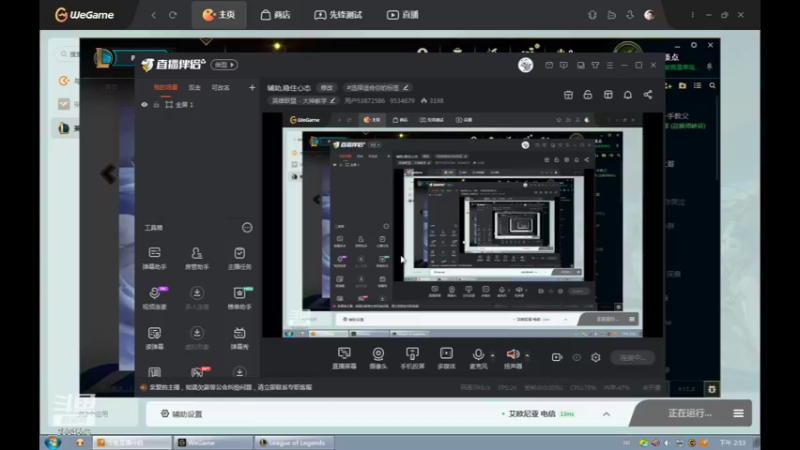Viewport: 800px width, 450px height.
Task: Click the WeGame user avatar at top right
Action: pyautogui.click(x=649, y=15)
